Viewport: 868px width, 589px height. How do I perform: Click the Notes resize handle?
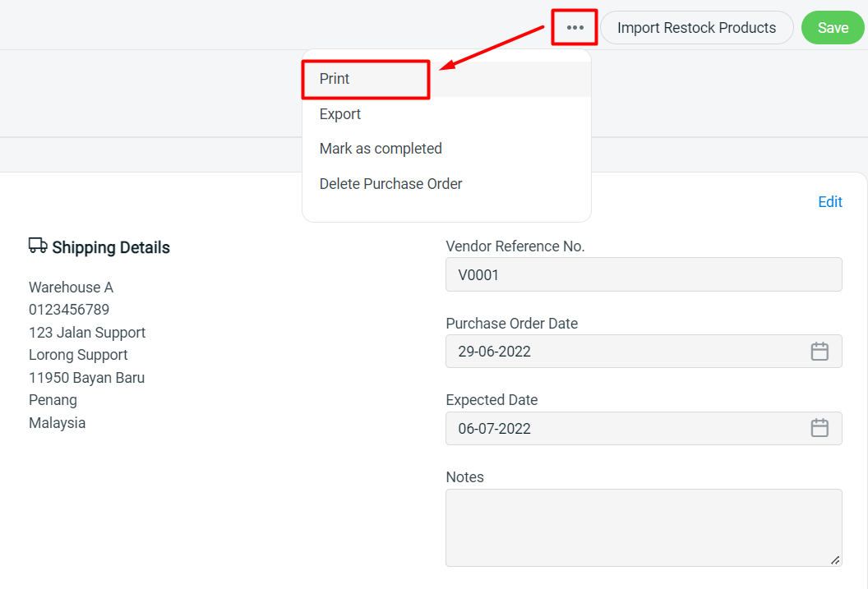click(837, 559)
